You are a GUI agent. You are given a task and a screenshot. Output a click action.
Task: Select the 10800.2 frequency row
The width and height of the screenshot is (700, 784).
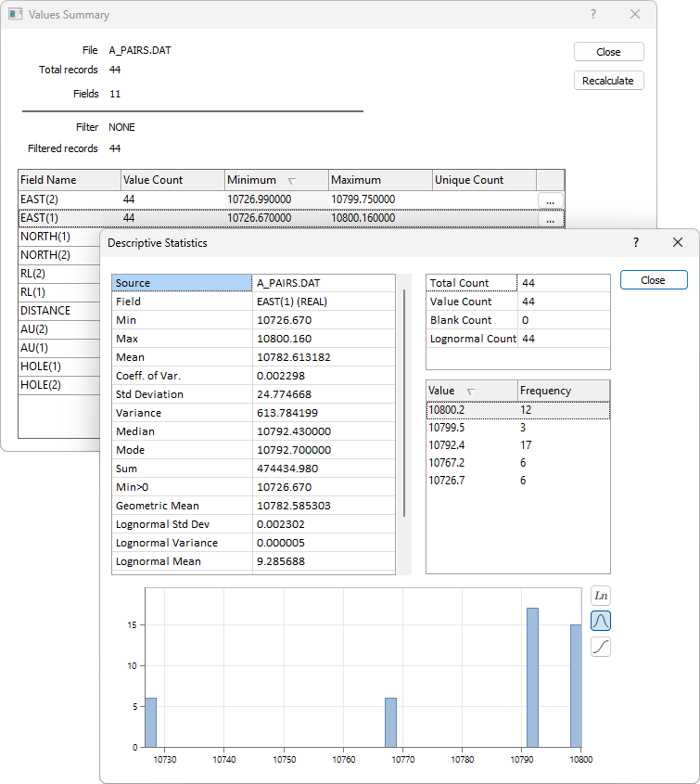(518, 410)
